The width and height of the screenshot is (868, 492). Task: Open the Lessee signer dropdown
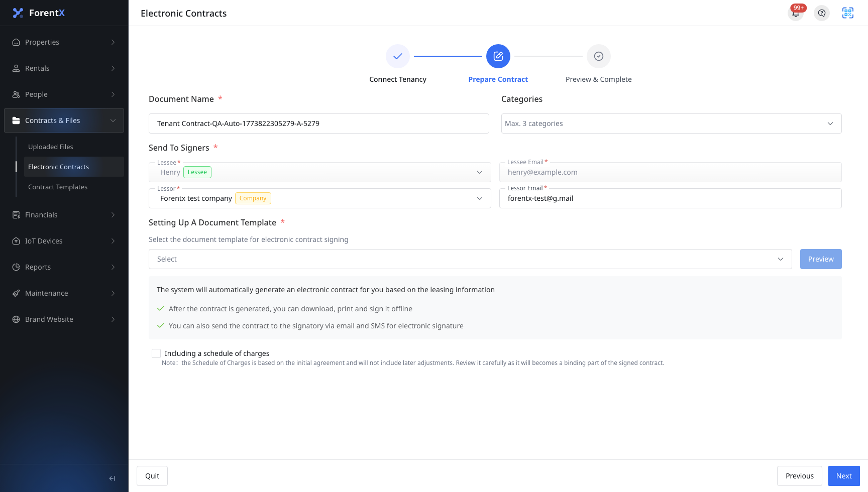coord(319,172)
